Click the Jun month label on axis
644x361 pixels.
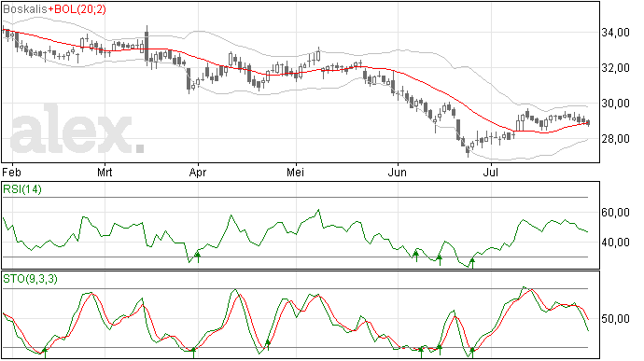[398, 172]
